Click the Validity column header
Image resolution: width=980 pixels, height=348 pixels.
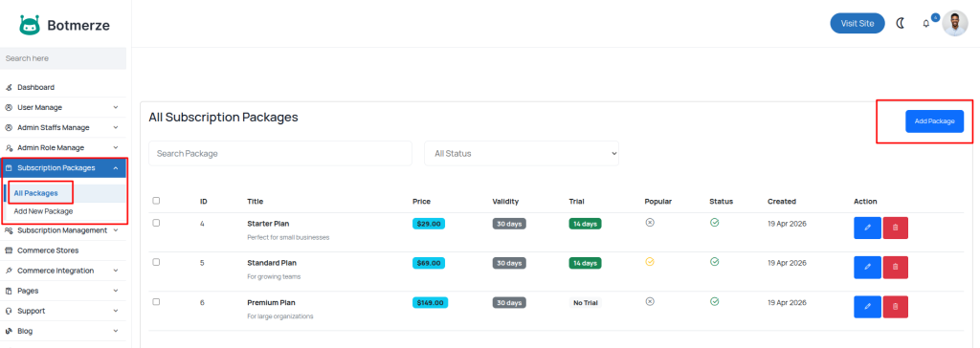pyautogui.click(x=505, y=201)
